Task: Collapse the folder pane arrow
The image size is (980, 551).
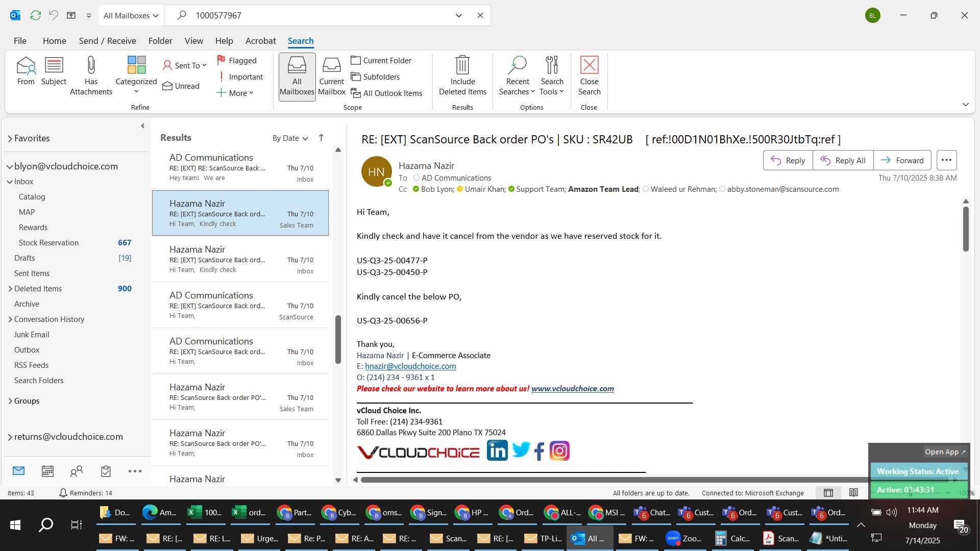Action: click(142, 126)
